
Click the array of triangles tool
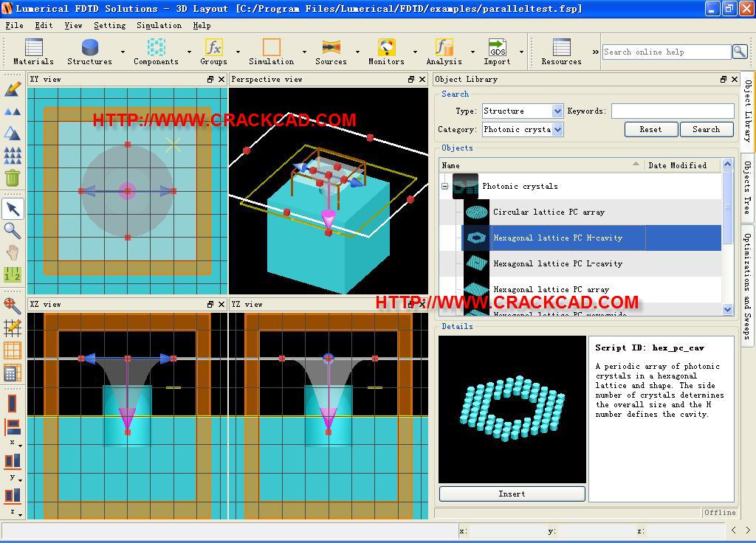pos(13,155)
